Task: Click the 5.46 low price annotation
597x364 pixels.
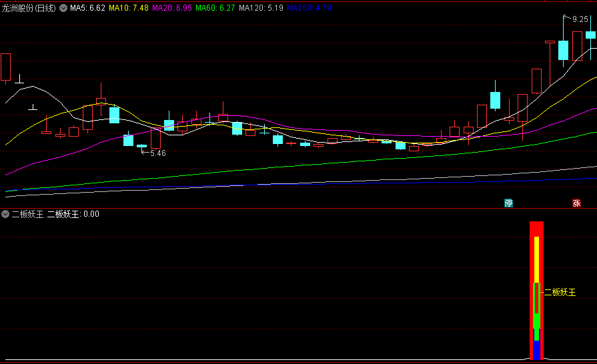Action: [x=158, y=153]
